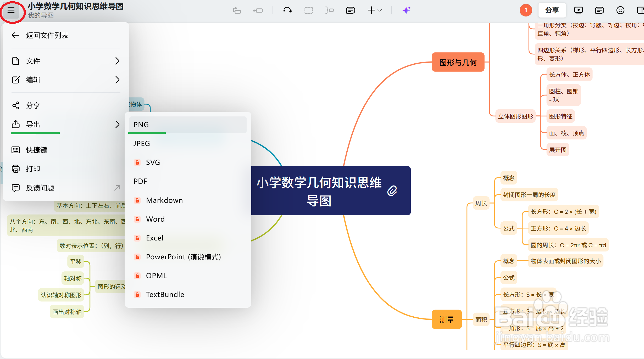Choose JPEG from the export list
This screenshot has height=359, width=644.
187,143
